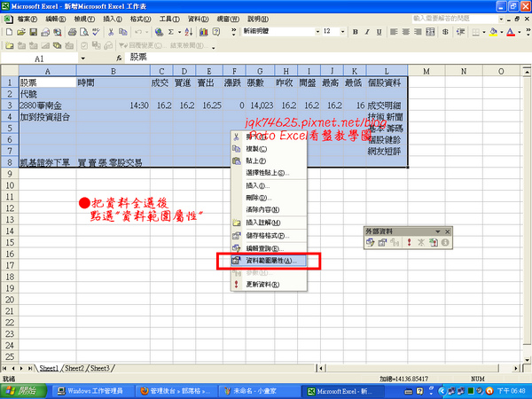Click the formula bar showing 股票
This screenshot has width=532, height=399.
[327, 58]
